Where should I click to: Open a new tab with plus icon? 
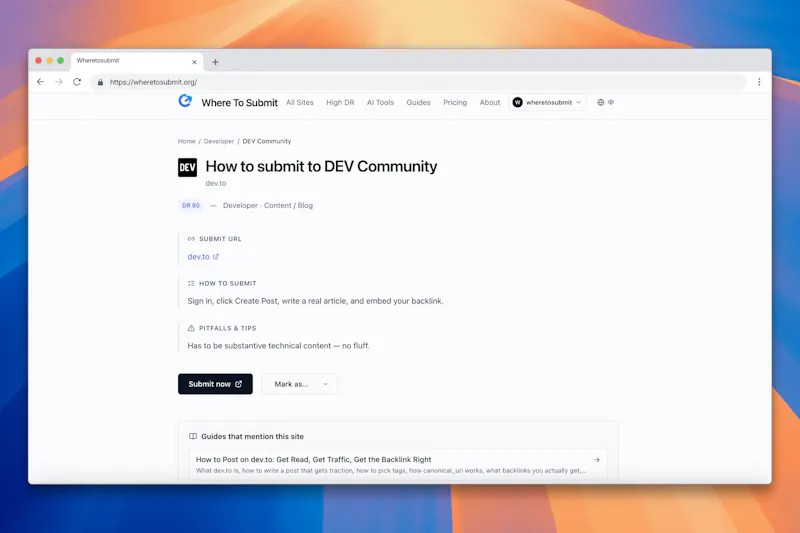tap(215, 62)
